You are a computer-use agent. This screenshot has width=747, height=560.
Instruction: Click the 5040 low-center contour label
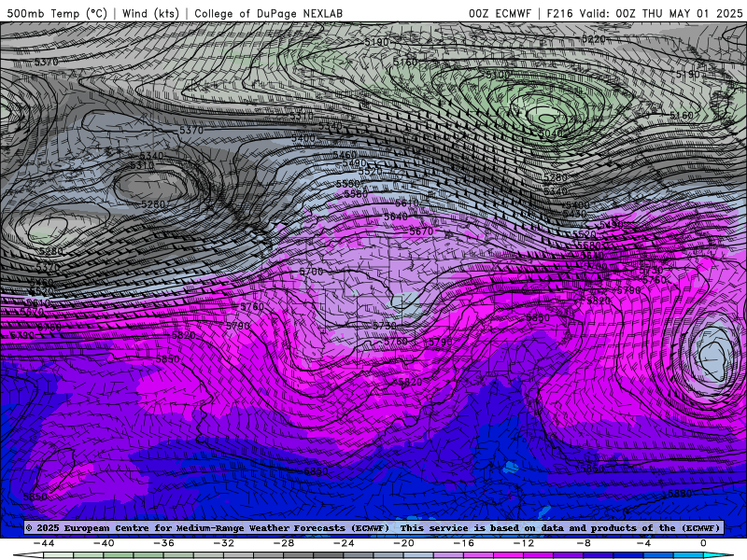[550, 133]
